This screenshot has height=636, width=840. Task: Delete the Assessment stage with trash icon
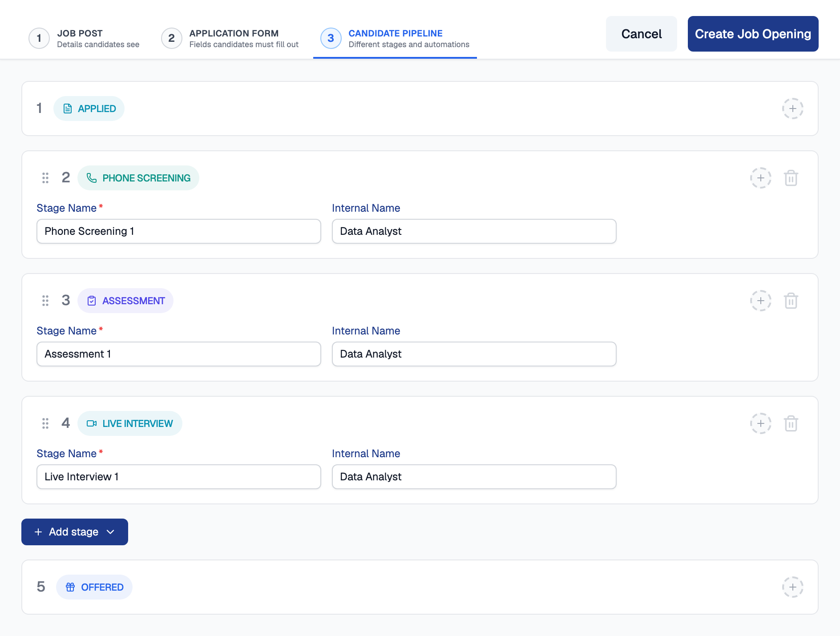[x=791, y=301]
